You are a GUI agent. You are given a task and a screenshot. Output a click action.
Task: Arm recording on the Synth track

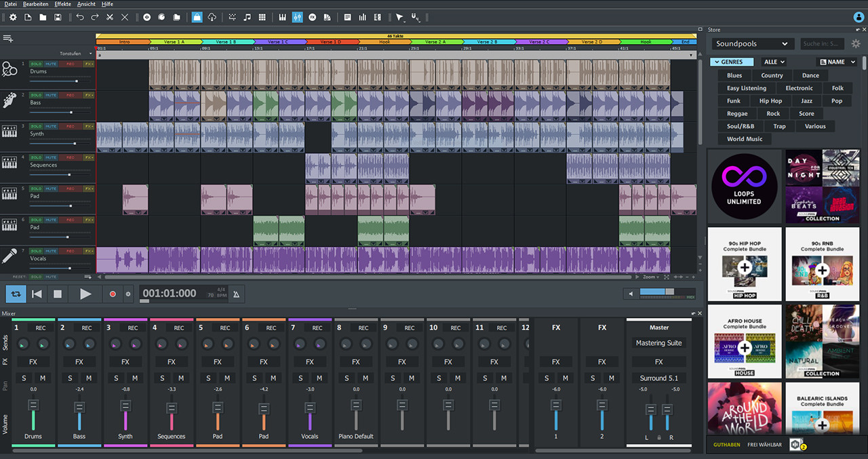(71, 126)
